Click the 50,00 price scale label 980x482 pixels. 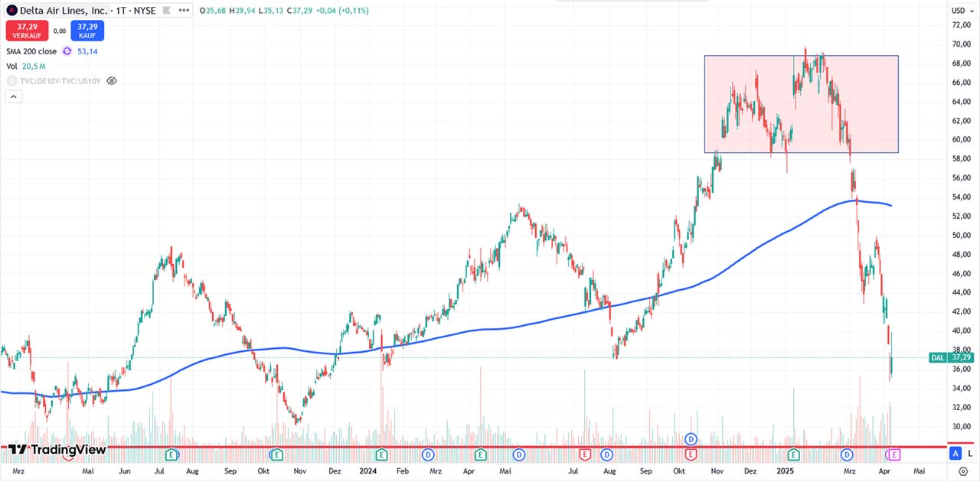coord(961,235)
